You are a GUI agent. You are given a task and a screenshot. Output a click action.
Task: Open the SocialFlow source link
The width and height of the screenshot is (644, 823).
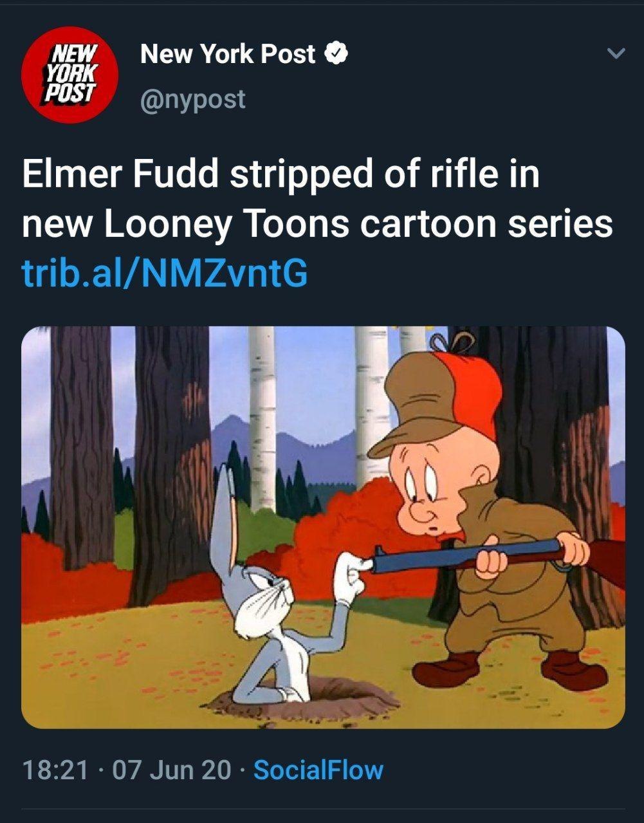tap(318, 770)
